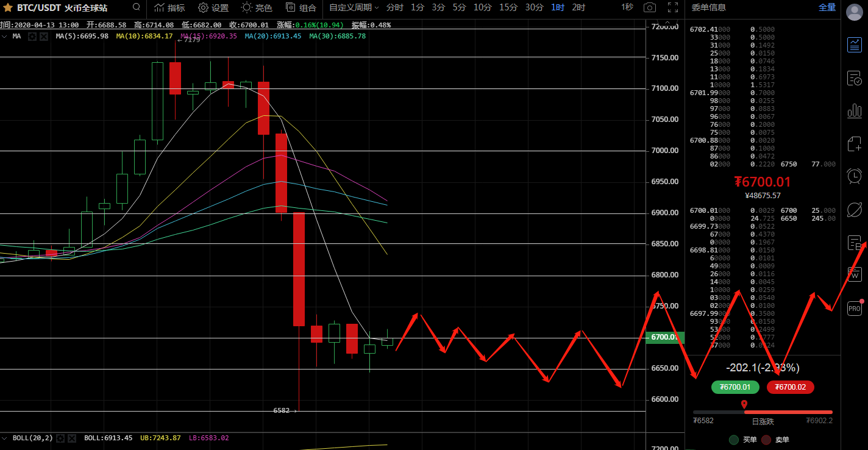Open the 设置 chart settings
The height and width of the screenshot is (450, 868).
pos(213,8)
